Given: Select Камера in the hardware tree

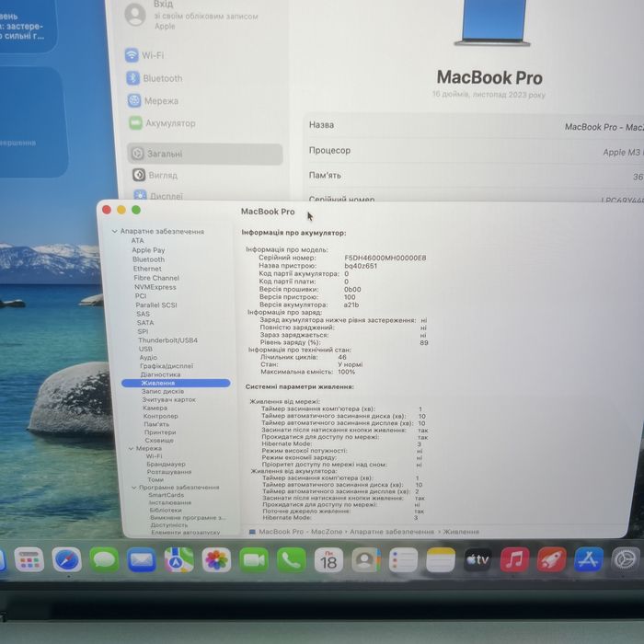Looking at the screenshot, I should click(155, 408).
